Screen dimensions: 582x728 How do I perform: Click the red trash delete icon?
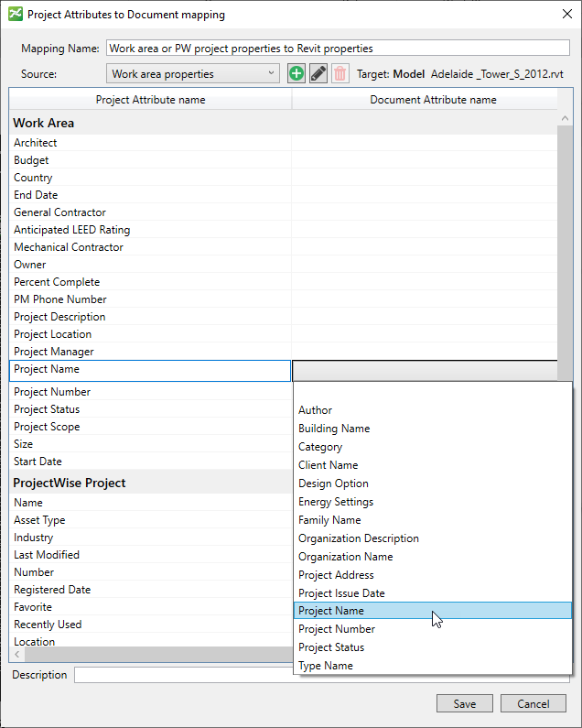pyautogui.click(x=340, y=74)
